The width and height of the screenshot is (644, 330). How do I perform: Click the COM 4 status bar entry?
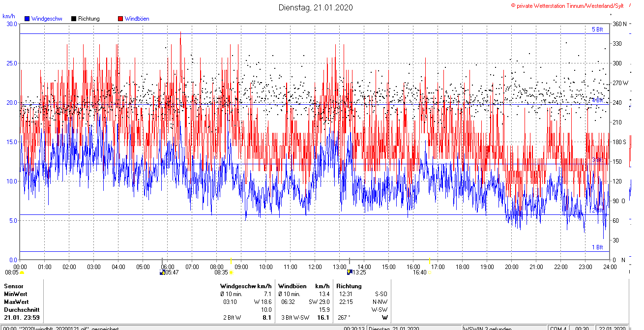(x=558, y=328)
